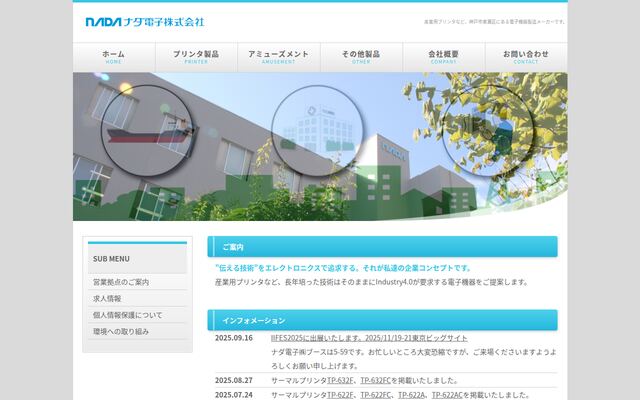The image size is (640, 400).
Task: Click the header tagline about 産業用プリンタ
Action: click(x=494, y=22)
